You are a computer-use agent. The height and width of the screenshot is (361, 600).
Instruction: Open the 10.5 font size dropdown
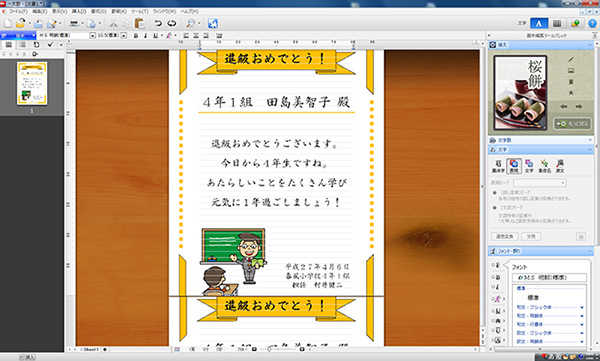[124, 36]
